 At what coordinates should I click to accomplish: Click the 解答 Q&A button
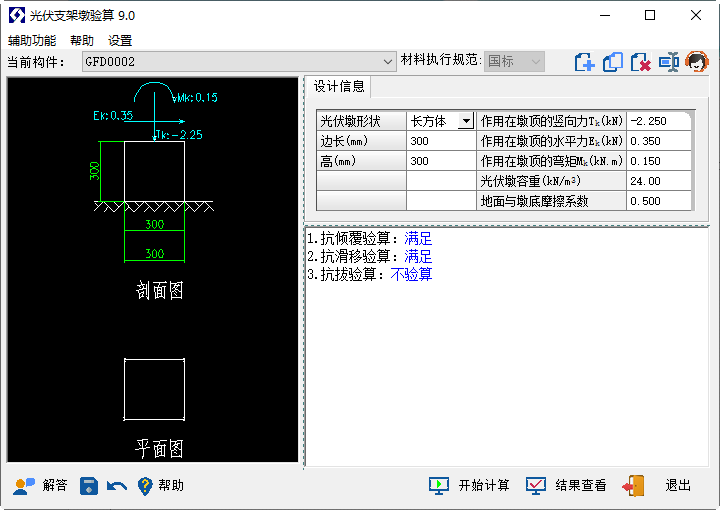tap(41, 486)
